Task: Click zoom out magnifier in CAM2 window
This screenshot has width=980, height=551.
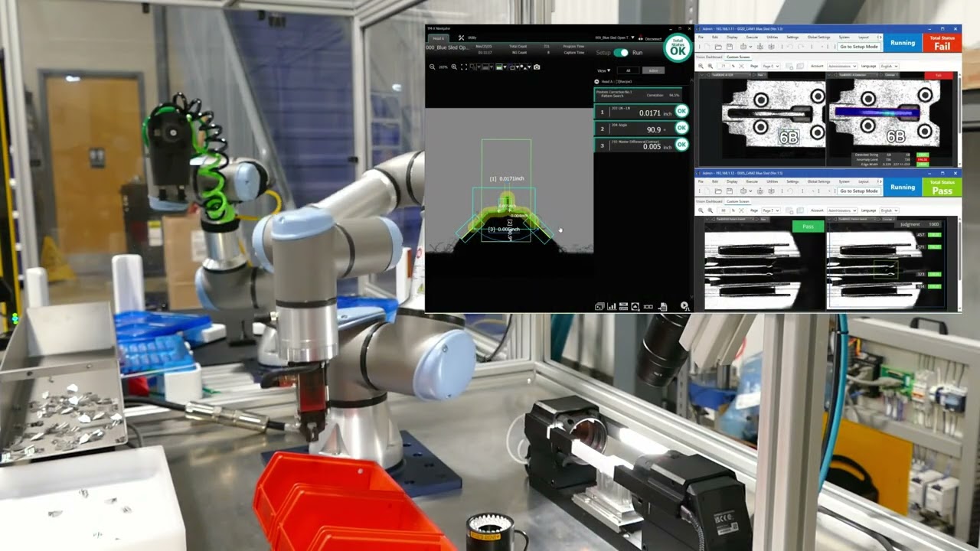Action: 701,210
